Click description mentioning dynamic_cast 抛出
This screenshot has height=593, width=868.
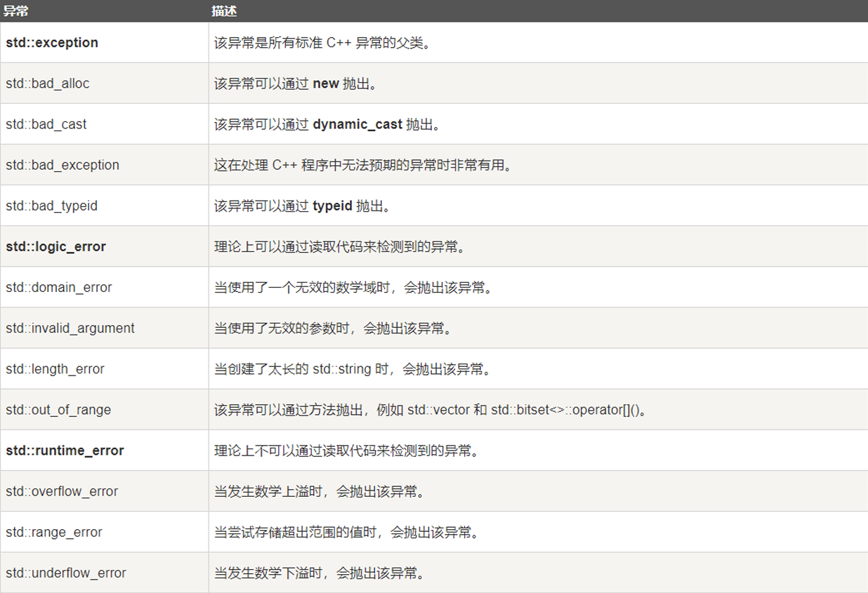coord(327,124)
